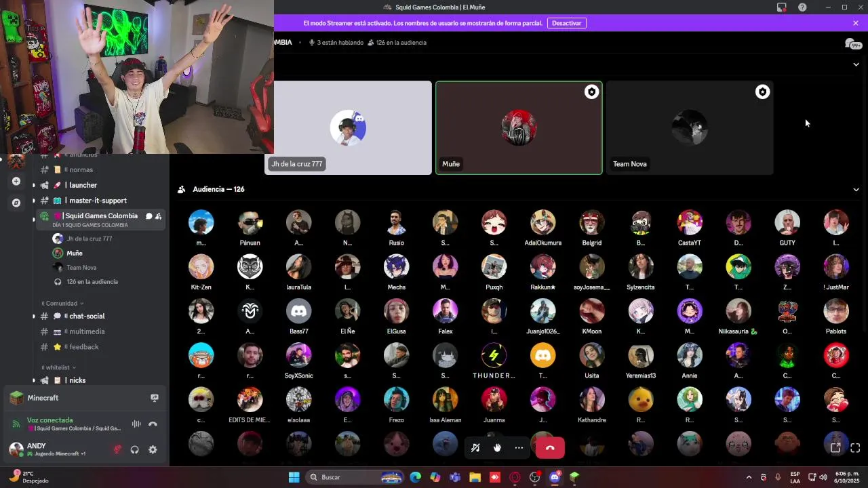Select the Muñe speaker tile
Viewport: 868px width, 488px height.
(x=519, y=128)
